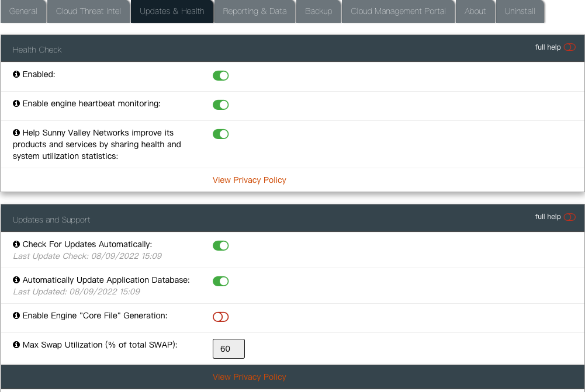Disable the Health Check Enabled toggle
Screen dimensions: 585x392
pos(220,75)
